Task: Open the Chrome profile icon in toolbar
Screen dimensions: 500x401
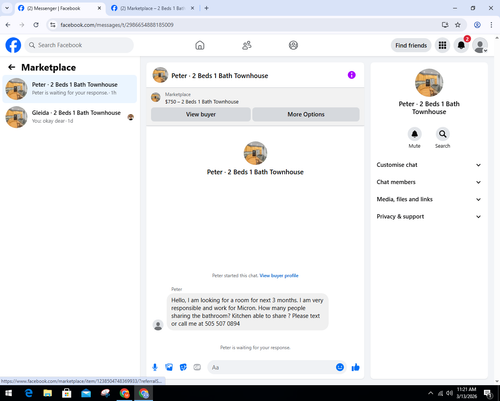Action: [x=477, y=25]
